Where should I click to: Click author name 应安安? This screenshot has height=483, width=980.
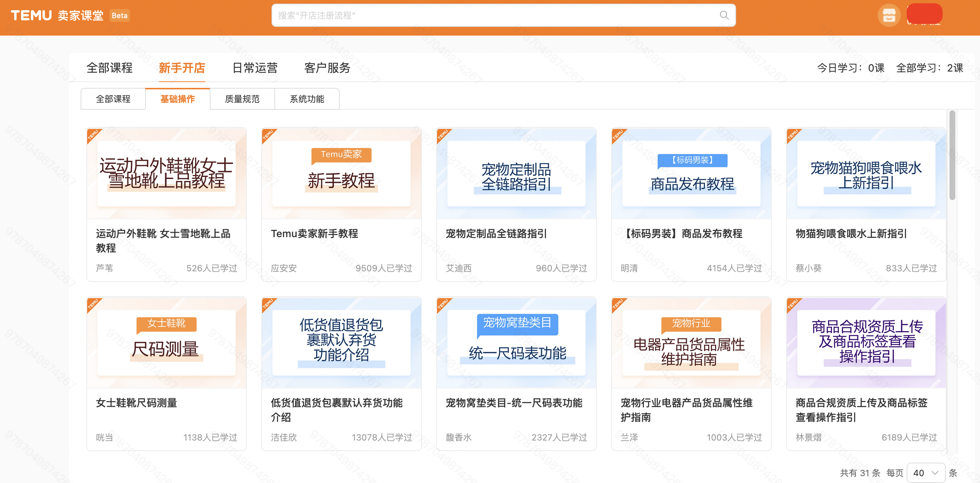(284, 268)
